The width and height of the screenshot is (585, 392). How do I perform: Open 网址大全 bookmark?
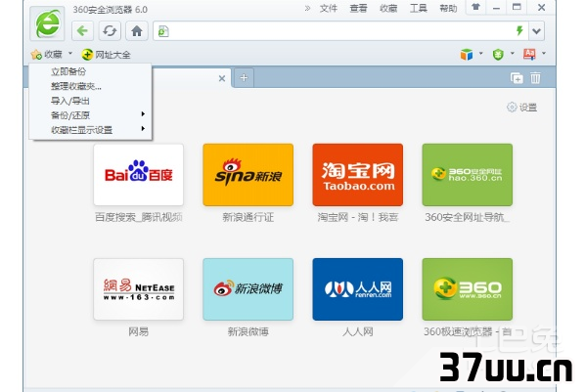click(x=107, y=55)
